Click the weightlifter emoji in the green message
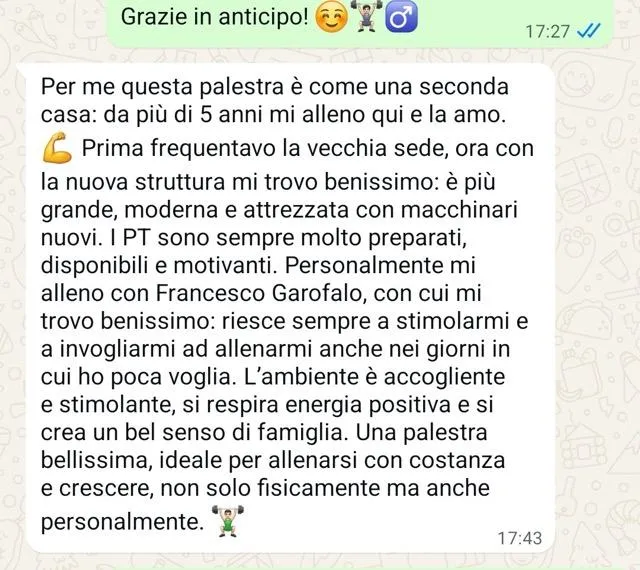 [x=366, y=17]
